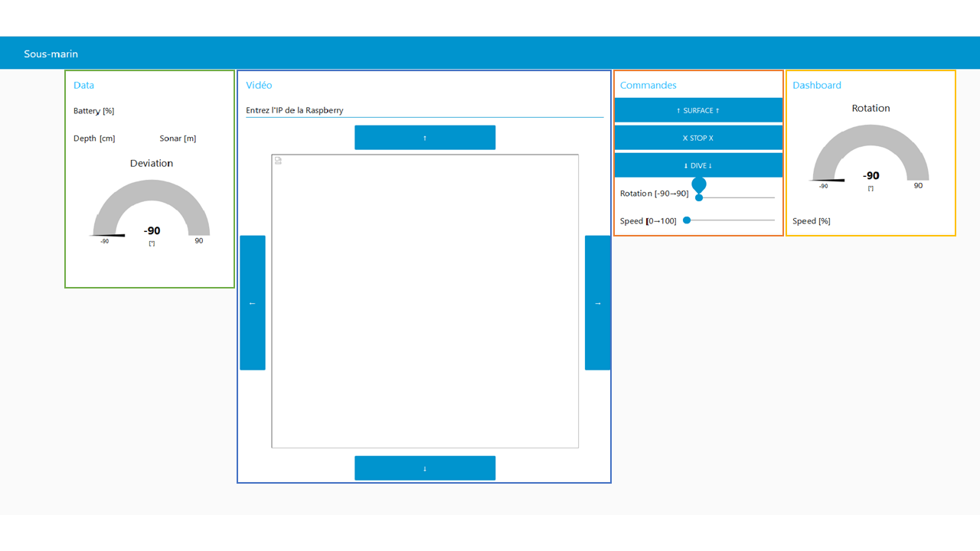This screenshot has width=980, height=551.
Task: Click the Vidéo panel title
Action: (259, 85)
